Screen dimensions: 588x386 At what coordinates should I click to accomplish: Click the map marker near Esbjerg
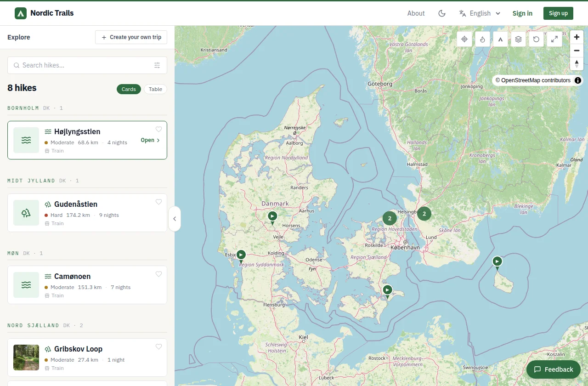click(x=241, y=256)
